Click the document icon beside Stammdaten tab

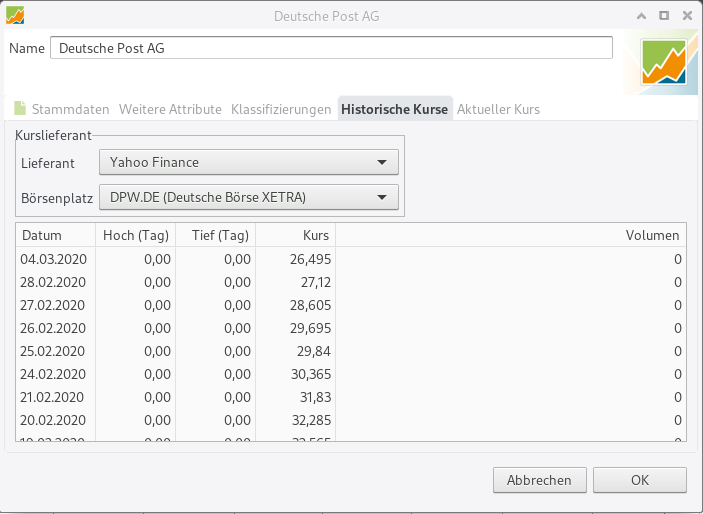(x=20, y=108)
